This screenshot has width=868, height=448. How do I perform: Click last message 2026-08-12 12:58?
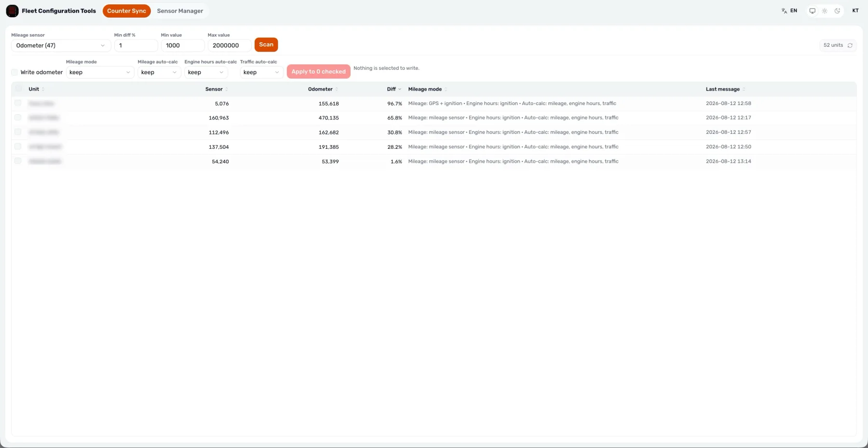pyautogui.click(x=728, y=104)
